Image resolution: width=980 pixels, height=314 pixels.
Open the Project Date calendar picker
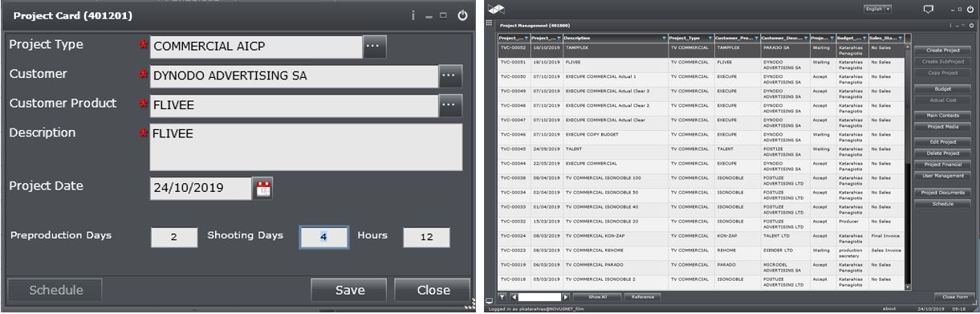[264, 189]
